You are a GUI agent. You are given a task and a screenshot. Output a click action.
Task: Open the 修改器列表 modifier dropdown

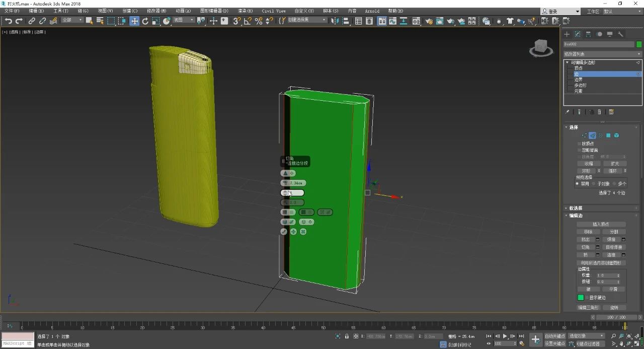[x=602, y=54]
